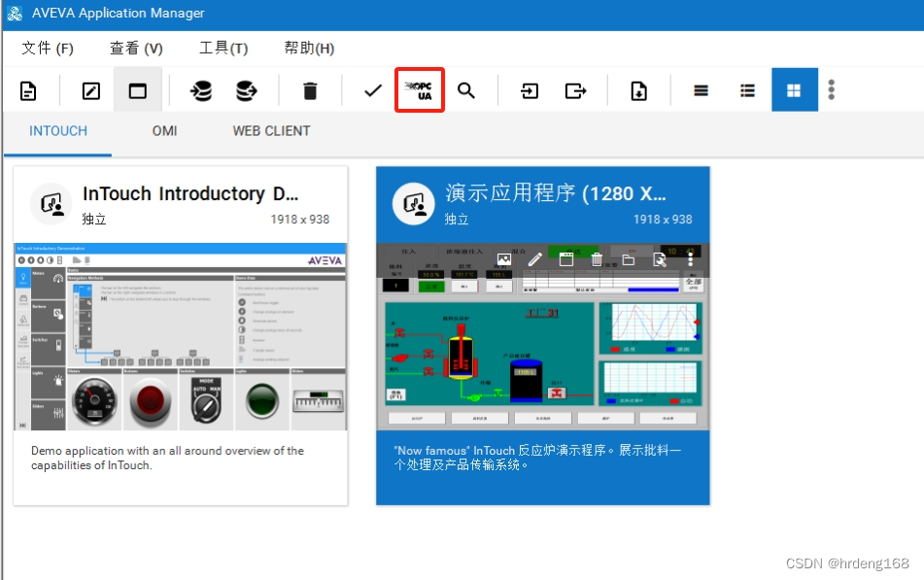Switch to detailed bullet list view
The image size is (924, 580).
click(x=747, y=90)
